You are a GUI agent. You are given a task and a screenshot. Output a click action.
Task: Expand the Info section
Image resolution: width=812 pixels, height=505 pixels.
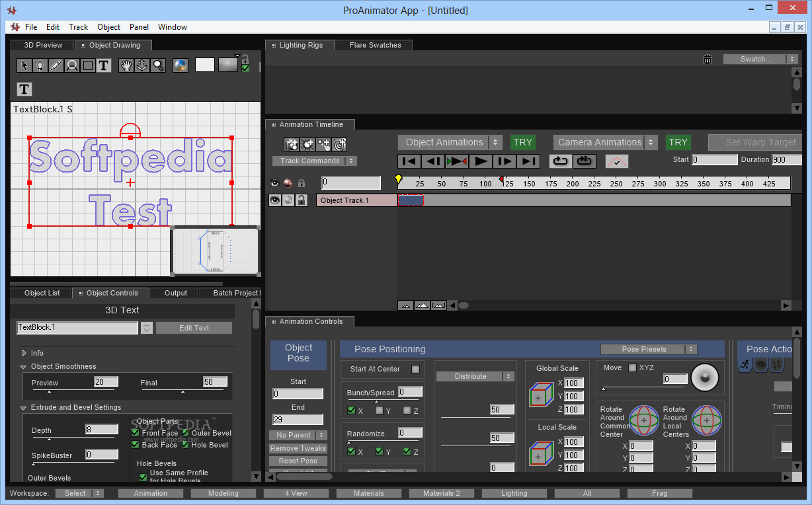click(x=24, y=353)
